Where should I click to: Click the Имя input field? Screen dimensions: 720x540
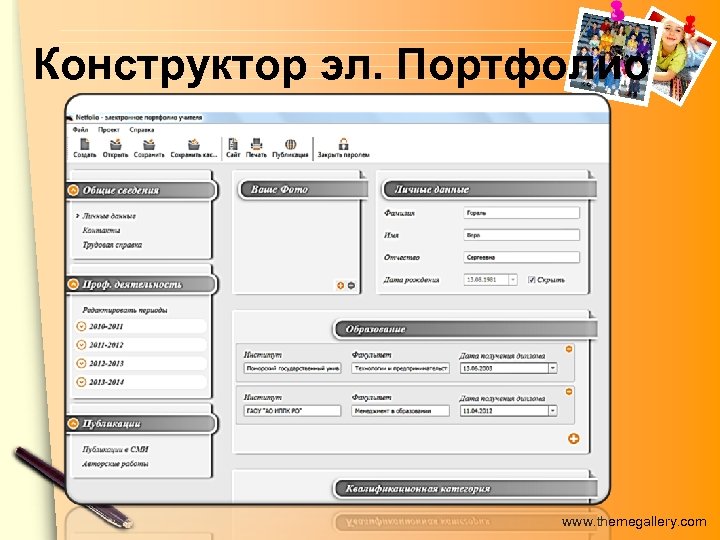coord(522,235)
